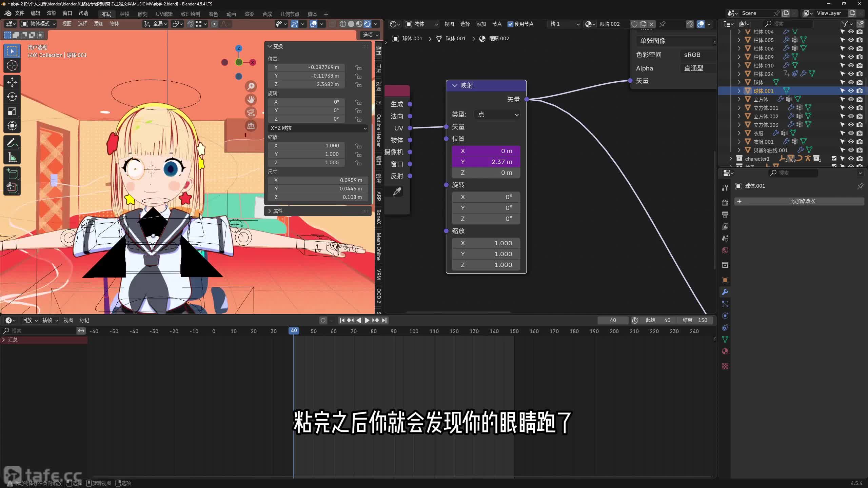Select the Measure tool icon
Screen dimensions: 868x488
coord(12,158)
